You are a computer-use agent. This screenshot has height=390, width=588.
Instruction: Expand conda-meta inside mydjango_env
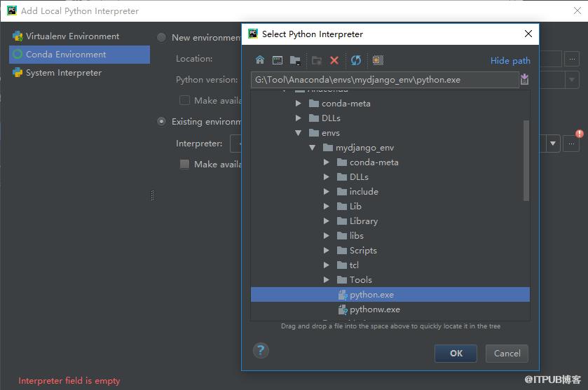[x=327, y=162]
